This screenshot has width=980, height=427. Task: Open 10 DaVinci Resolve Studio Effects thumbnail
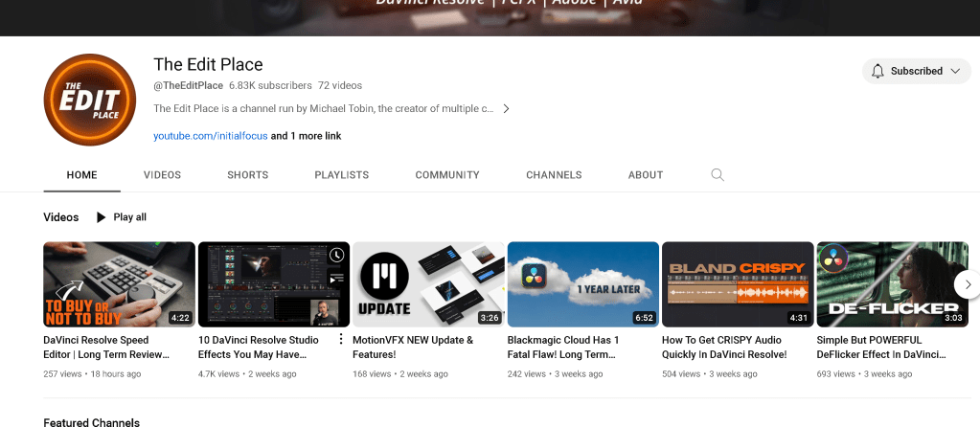[x=274, y=284]
